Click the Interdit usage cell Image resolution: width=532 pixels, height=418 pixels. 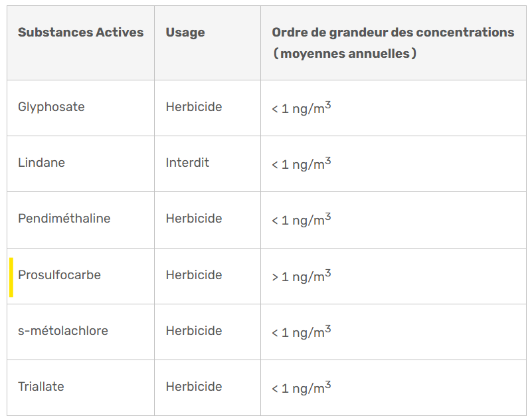pos(187,163)
